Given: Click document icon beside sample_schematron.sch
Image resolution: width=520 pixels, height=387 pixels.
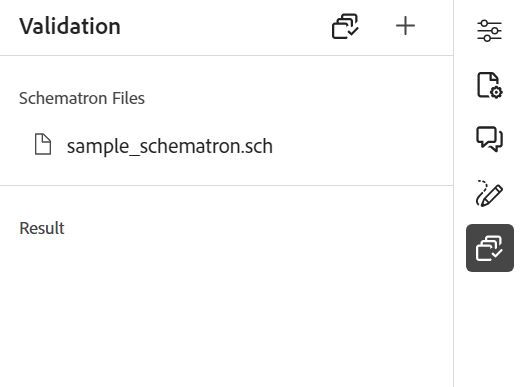Looking at the screenshot, I should tap(43, 144).
